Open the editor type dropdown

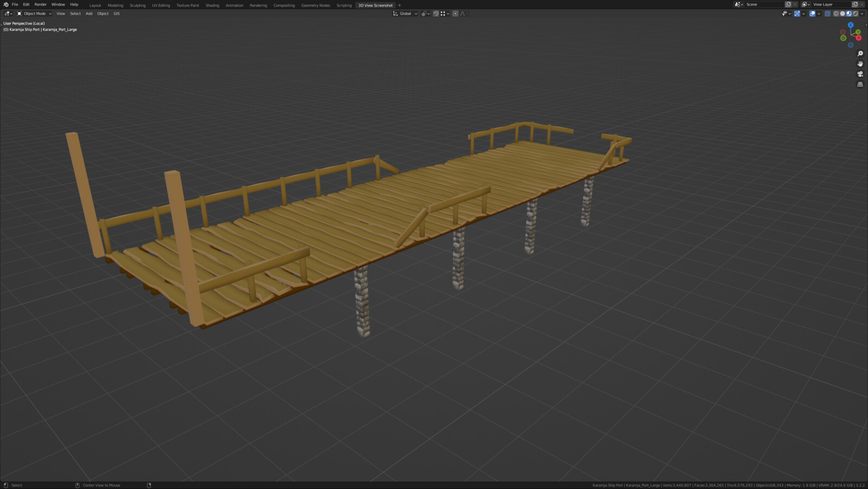(x=8, y=14)
